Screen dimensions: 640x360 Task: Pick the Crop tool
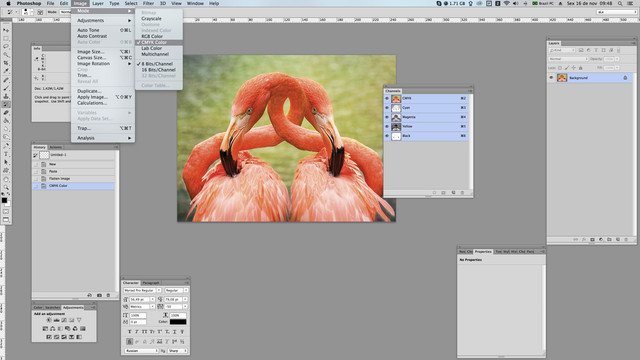pos(6,63)
